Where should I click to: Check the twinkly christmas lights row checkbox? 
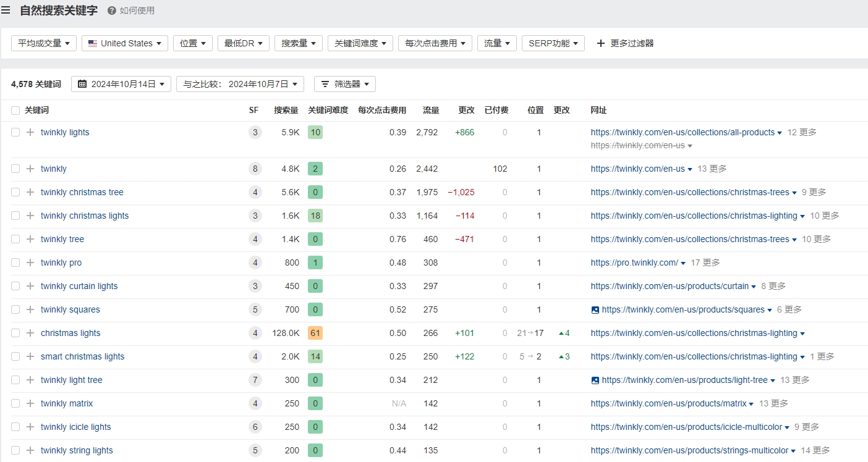click(15, 216)
